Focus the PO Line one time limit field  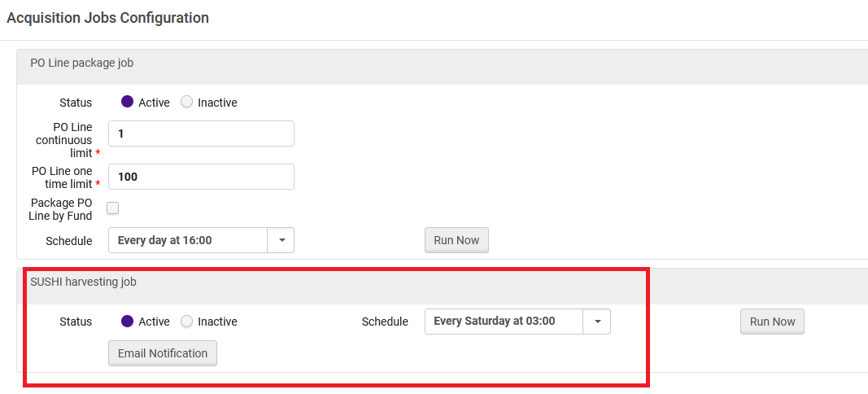click(201, 177)
